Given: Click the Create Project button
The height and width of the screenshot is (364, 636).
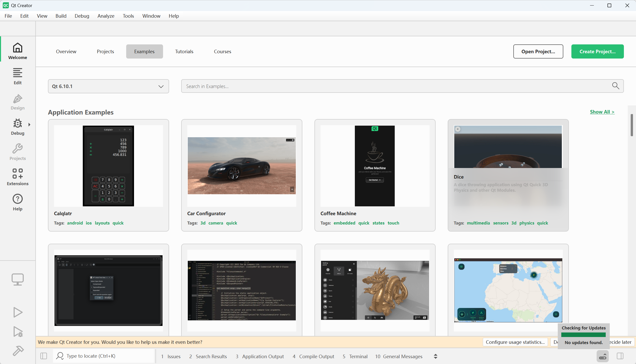Looking at the screenshot, I should point(597,51).
